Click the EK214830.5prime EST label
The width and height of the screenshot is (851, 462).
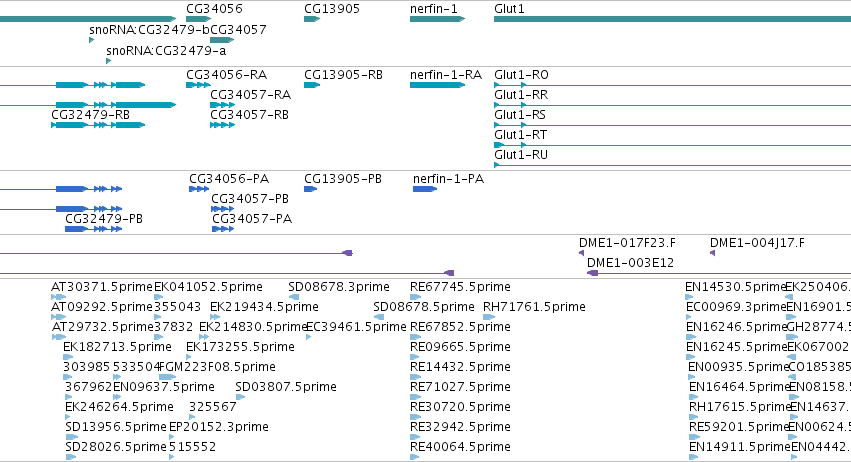(253, 327)
